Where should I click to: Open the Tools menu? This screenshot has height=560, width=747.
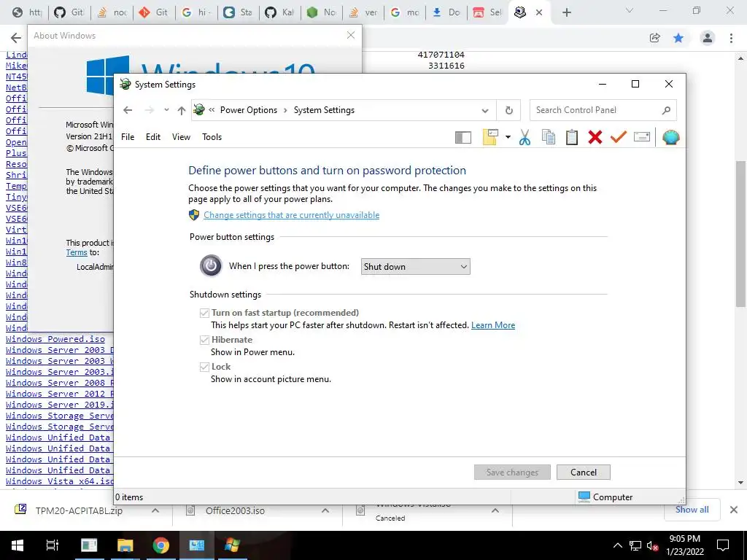[x=212, y=137]
